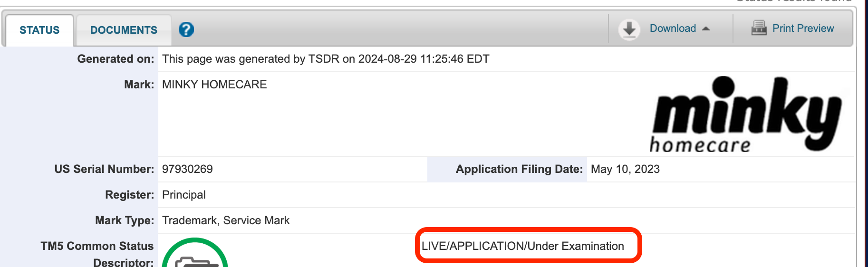Click the green TM5 status folder icon
Screen dimensions: 868x267
[x=195, y=253]
